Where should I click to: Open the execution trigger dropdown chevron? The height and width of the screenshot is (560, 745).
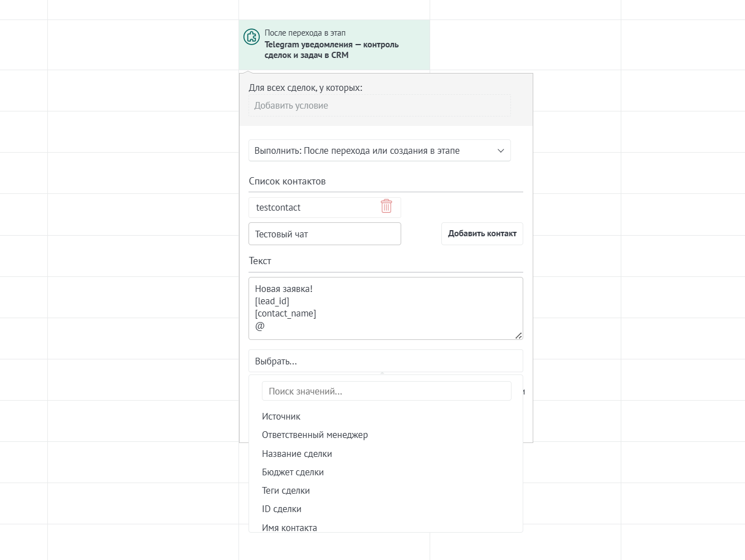click(x=500, y=150)
